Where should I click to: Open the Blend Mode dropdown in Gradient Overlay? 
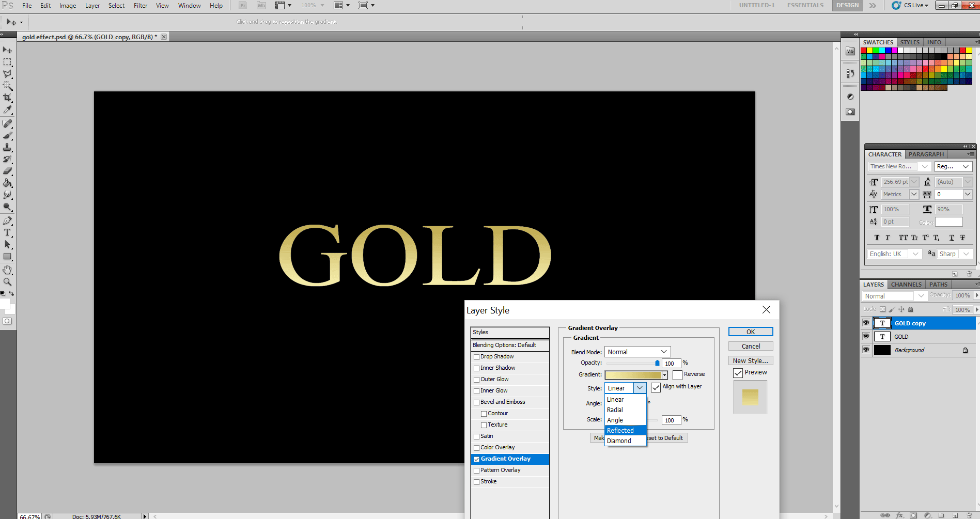(664, 352)
